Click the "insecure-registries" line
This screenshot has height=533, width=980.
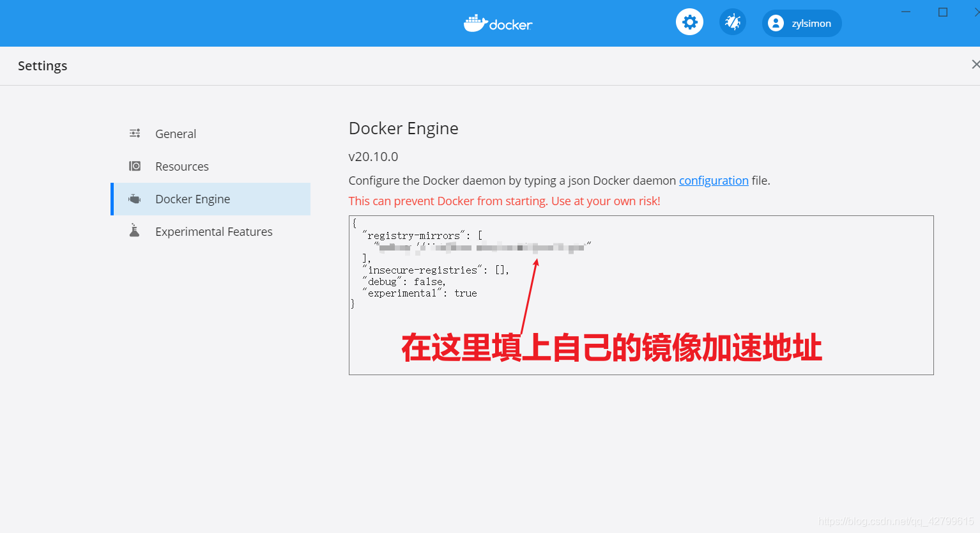436,270
